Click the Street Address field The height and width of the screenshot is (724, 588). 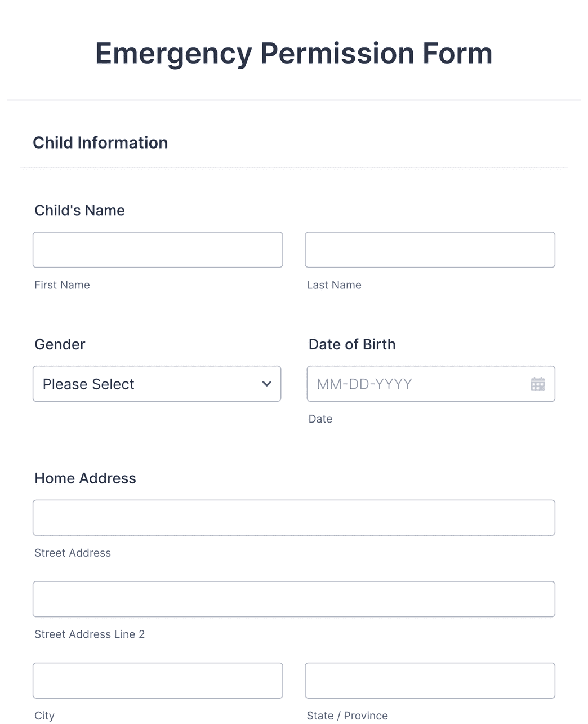click(294, 517)
